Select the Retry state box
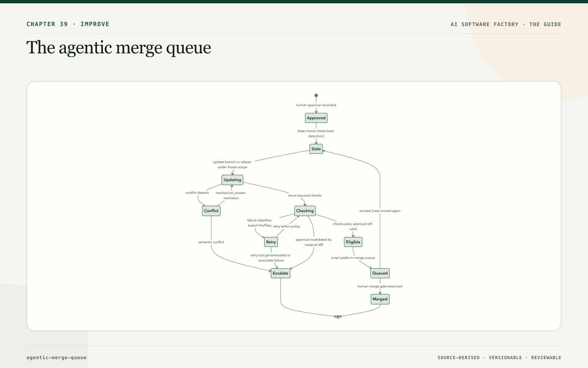Viewport: 588px width, 368px height. (x=271, y=242)
